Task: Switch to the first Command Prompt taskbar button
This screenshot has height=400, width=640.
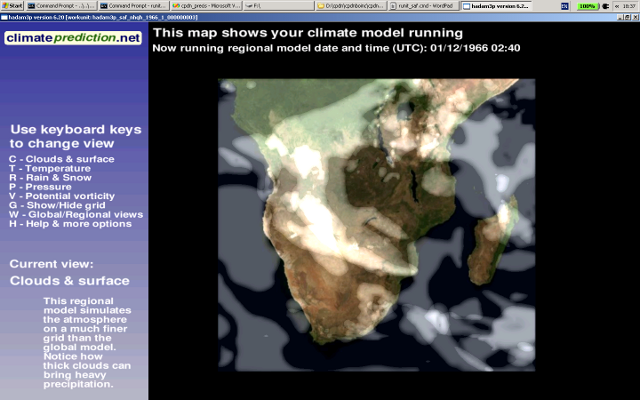Action: [62, 6]
